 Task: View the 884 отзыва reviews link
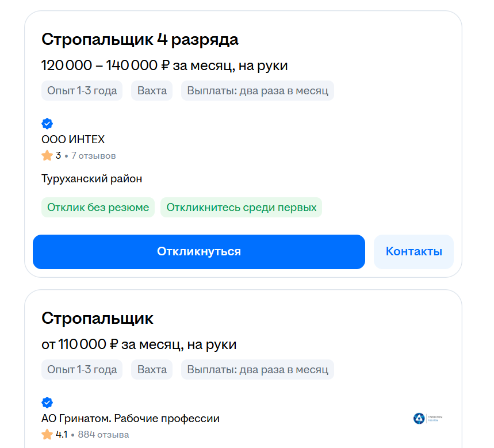104,435
